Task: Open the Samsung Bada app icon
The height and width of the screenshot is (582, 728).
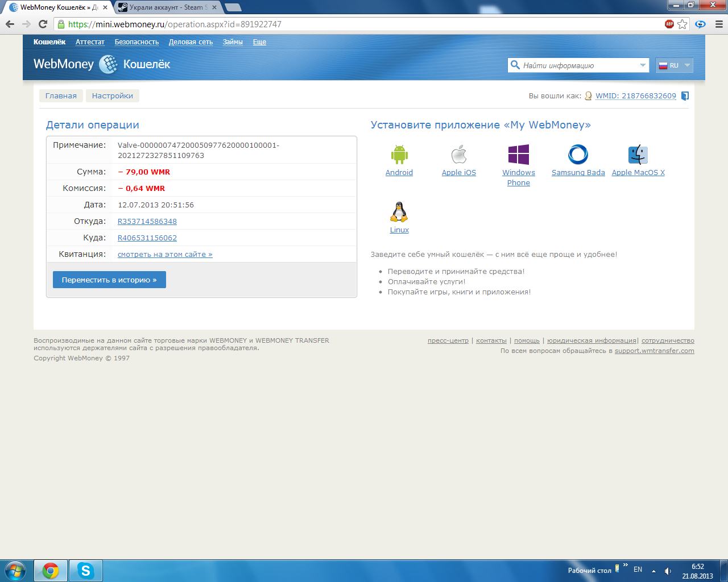Action: [x=578, y=155]
